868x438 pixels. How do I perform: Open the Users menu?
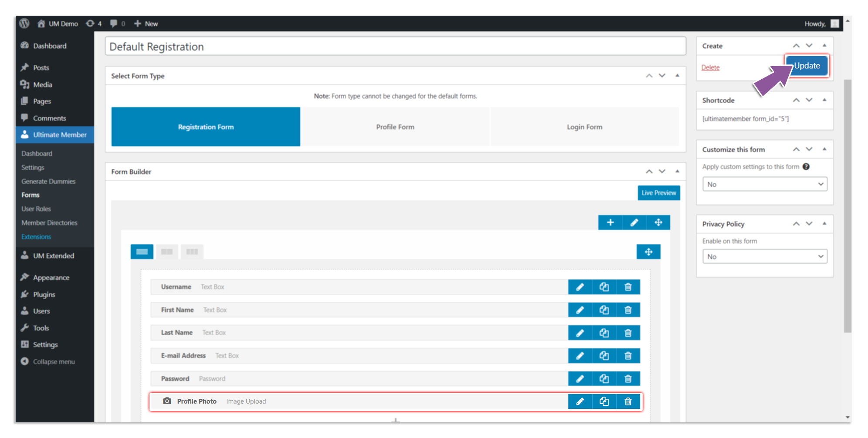point(41,311)
